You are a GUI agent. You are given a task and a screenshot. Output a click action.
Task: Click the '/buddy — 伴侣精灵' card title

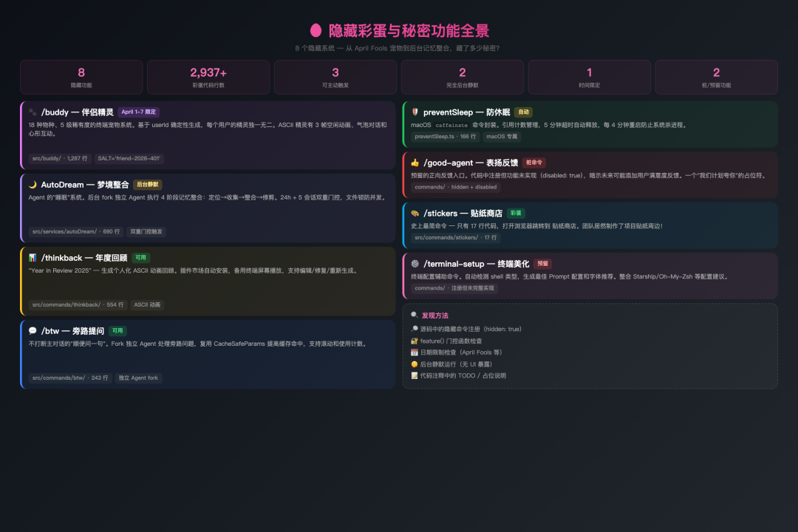pyautogui.click(x=78, y=112)
